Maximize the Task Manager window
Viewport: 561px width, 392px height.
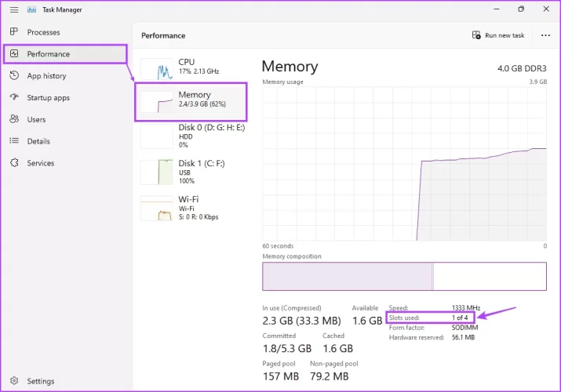[x=521, y=9]
